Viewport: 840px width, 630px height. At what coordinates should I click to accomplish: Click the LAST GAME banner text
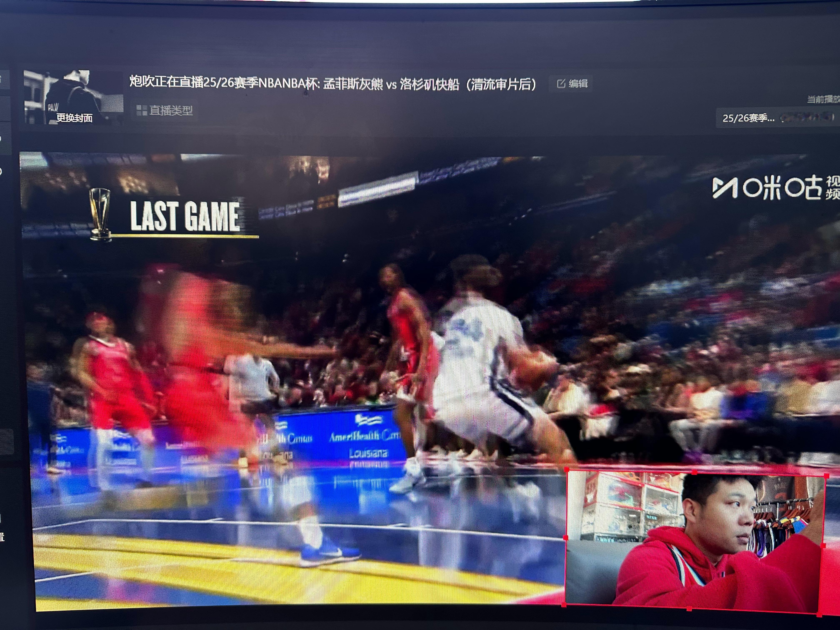[185, 216]
